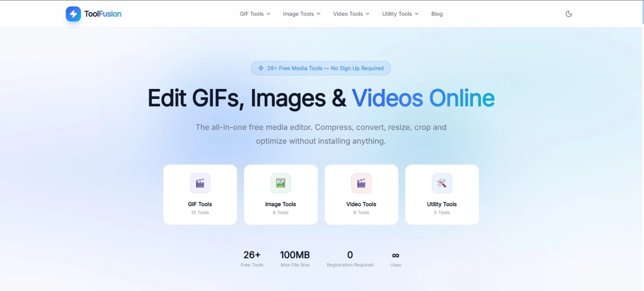Select the Utility Tools 5 Tools card

[442, 194]
